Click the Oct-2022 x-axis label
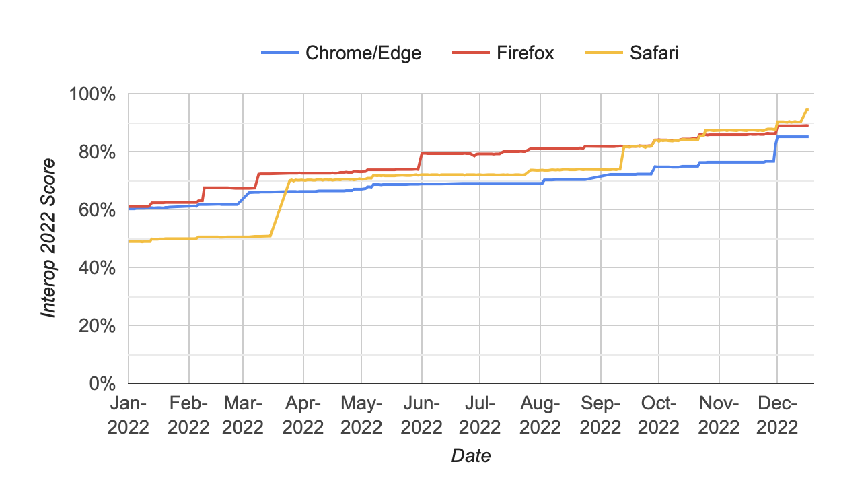 tap(658, 416)
